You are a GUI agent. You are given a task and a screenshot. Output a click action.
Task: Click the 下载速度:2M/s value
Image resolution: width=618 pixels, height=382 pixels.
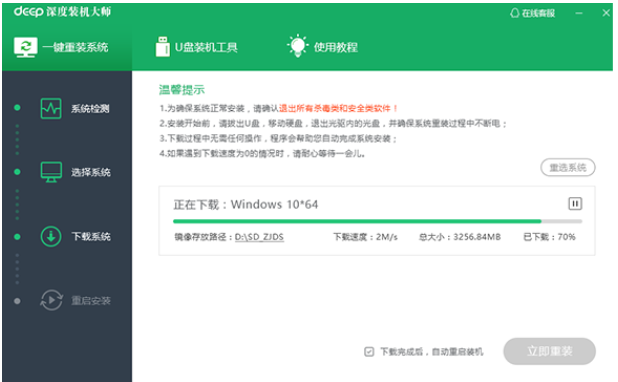365,237
